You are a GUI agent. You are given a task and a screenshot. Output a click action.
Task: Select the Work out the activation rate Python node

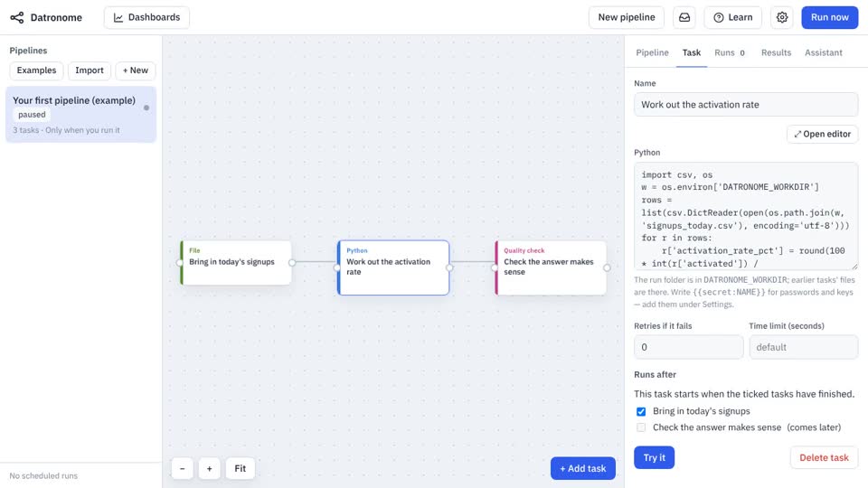click(393, 267)
